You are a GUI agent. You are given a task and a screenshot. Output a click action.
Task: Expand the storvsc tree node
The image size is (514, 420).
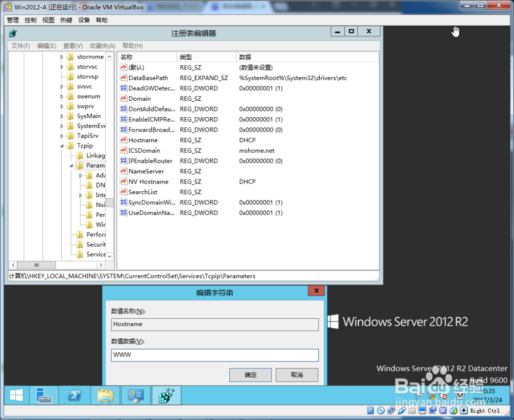62,67
